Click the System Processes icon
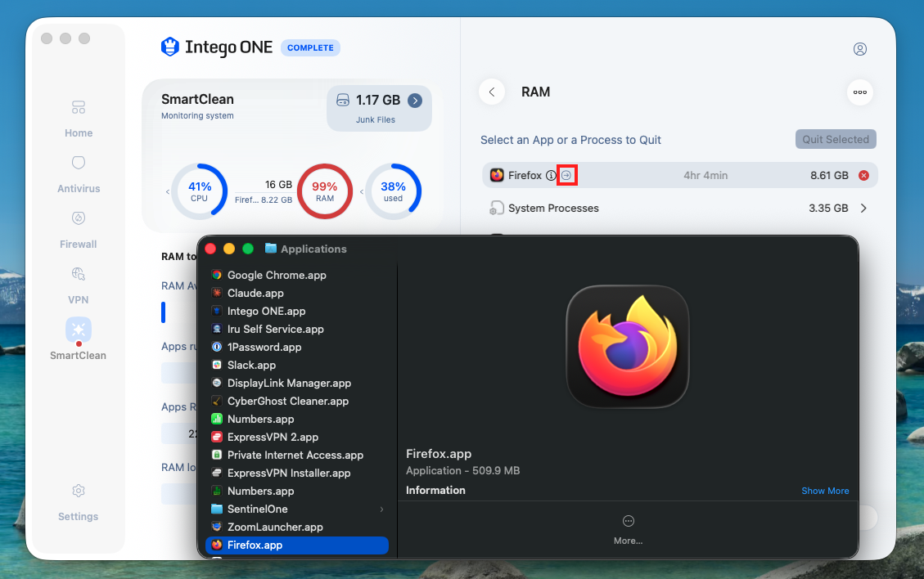The width and height of the screenshot is (924, 579). [497, 208]
